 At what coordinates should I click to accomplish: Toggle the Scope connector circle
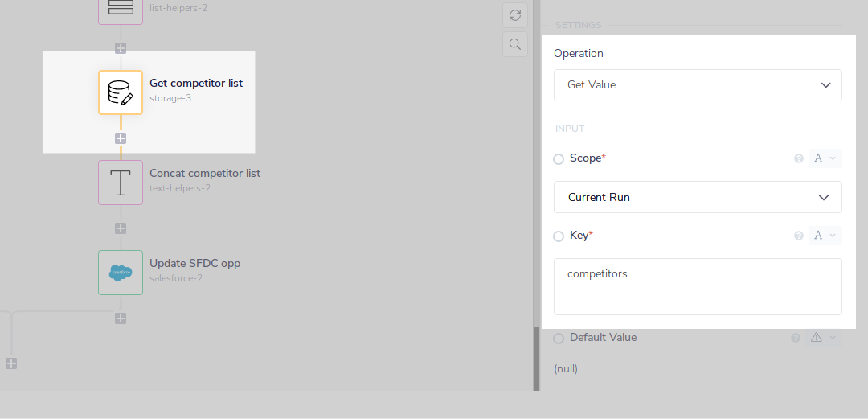tap(559, 159)
